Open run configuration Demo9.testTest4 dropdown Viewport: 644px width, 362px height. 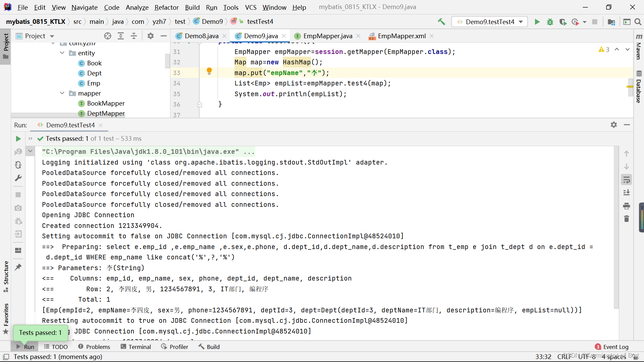pos(490,22)
